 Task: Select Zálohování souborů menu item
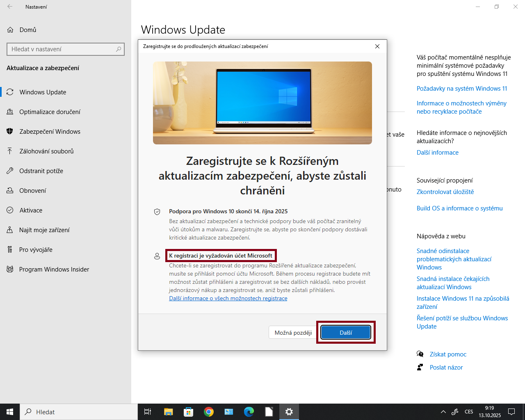pos(66,151)
